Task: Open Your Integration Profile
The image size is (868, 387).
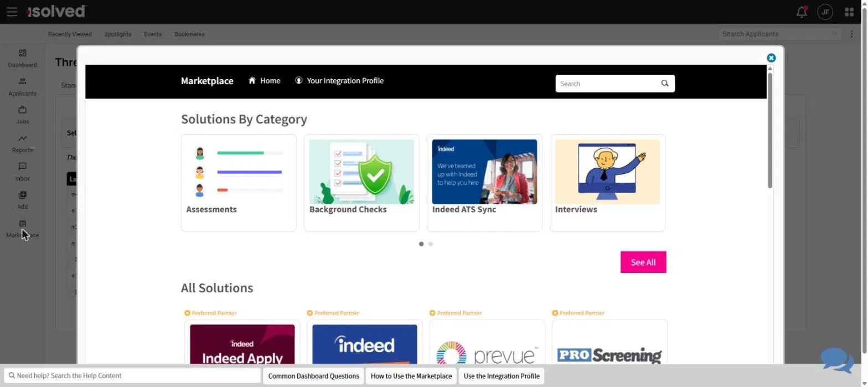Action: [339, 81]
